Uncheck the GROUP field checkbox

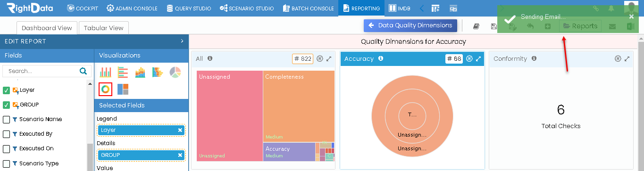point(7,105)
